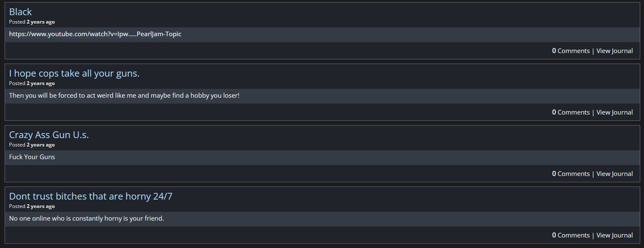Click the YouTube PearlJam-Topic URL text
This screenshot has width=644, height=248.
coord(95,34)
